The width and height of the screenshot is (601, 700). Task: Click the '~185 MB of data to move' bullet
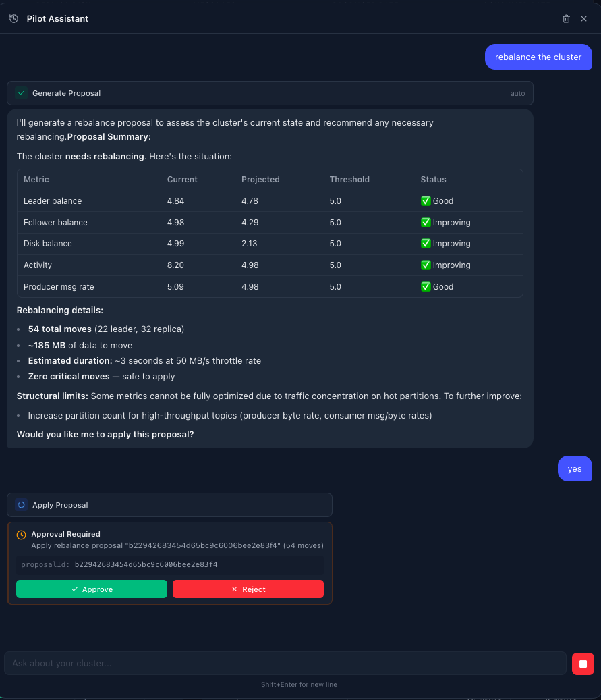[80, 345]
